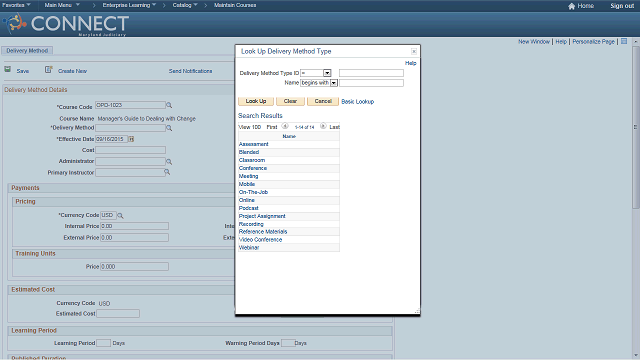Screen dimensions: 640x360
Task: Open the Effective Date calendar picker
Action: 131,139
